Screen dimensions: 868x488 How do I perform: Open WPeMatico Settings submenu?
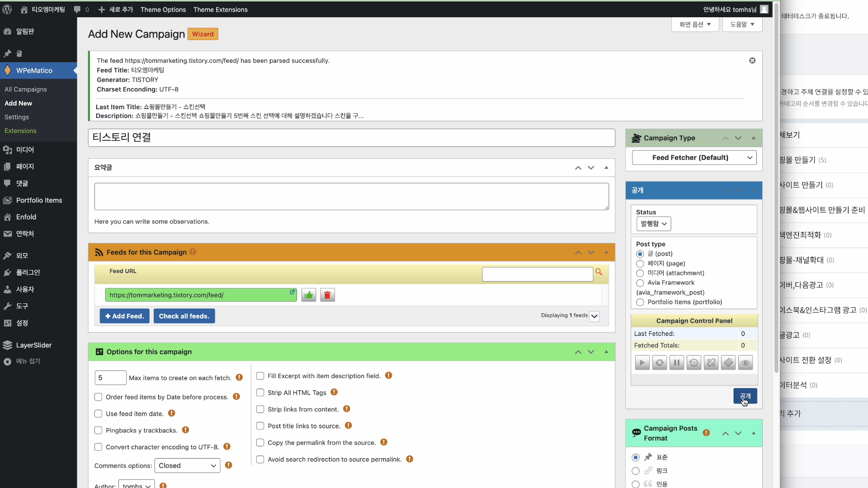(x=17, y=117)
